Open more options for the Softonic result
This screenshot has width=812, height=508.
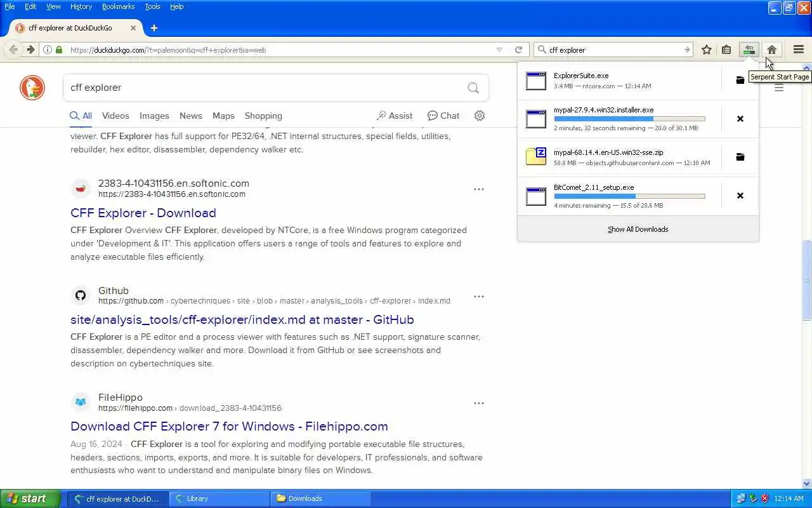pos(479,189)
